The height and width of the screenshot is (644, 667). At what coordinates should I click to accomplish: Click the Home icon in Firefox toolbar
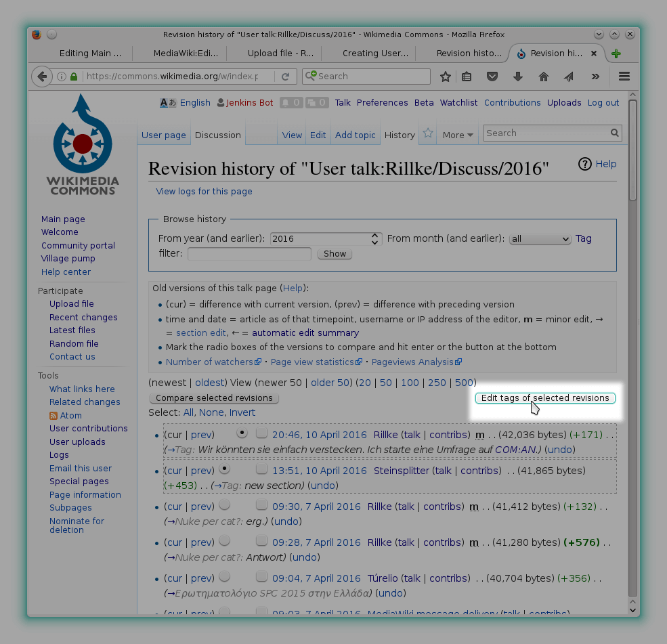(544, 77)
